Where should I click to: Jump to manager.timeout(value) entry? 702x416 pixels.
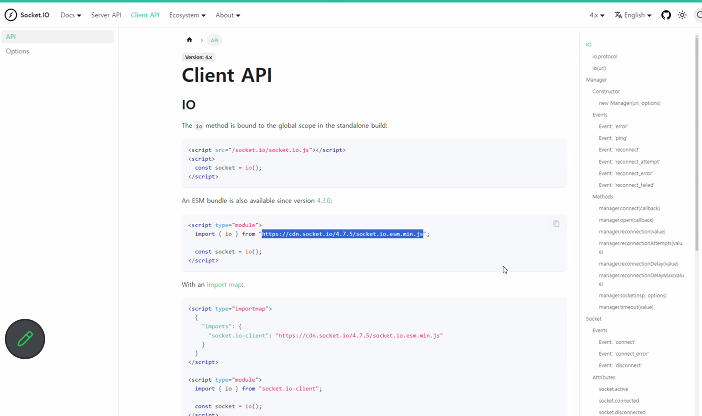point(626,307)
